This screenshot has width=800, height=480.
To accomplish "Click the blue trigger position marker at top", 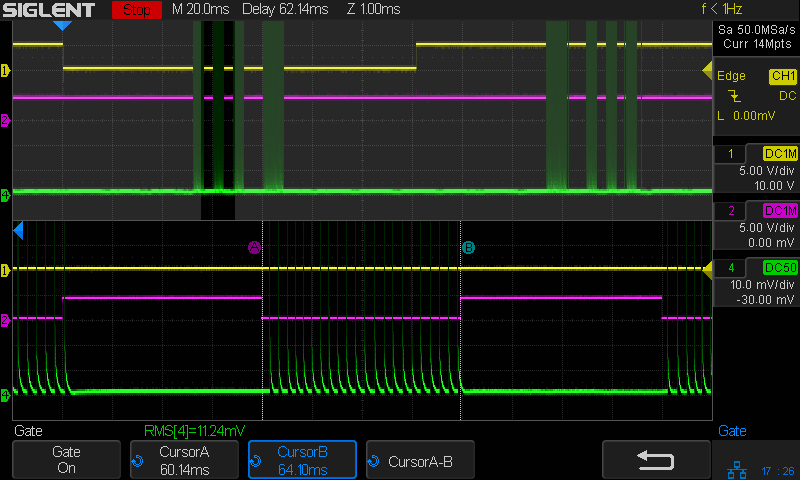I will 62,25.
